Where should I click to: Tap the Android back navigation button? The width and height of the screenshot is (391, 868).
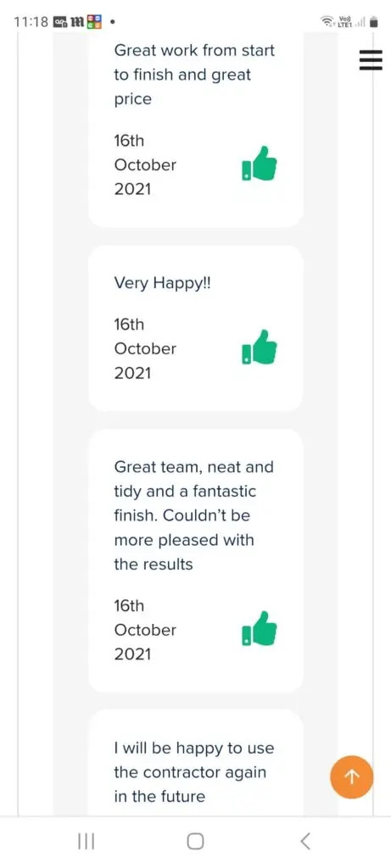point(304,842)
